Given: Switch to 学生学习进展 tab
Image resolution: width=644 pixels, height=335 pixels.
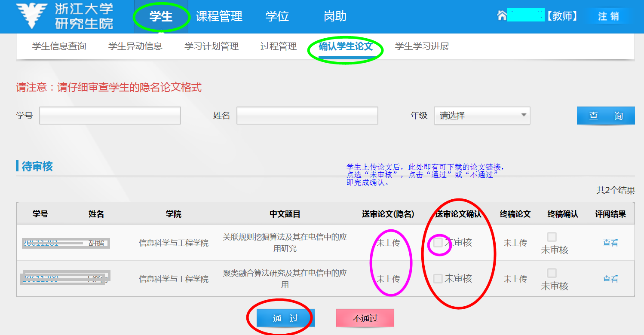Looking at the screenshot, I should click(x=422, y=46).
